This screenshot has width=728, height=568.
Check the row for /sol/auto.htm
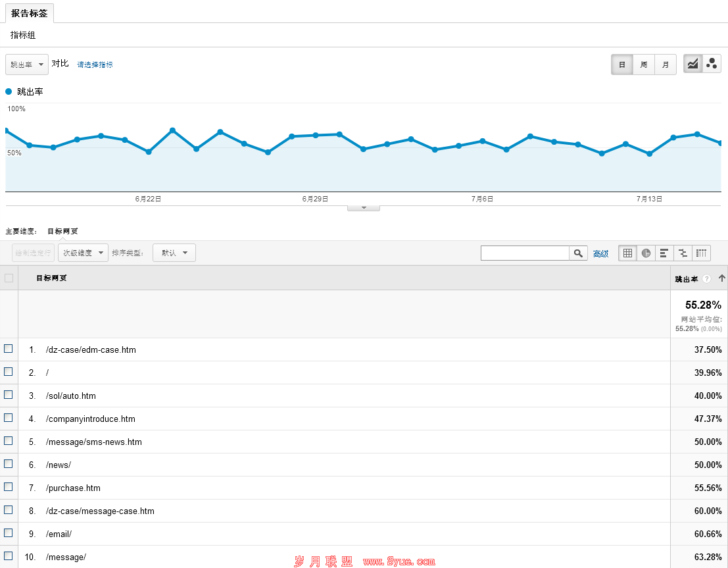click(x=9, y=395)
